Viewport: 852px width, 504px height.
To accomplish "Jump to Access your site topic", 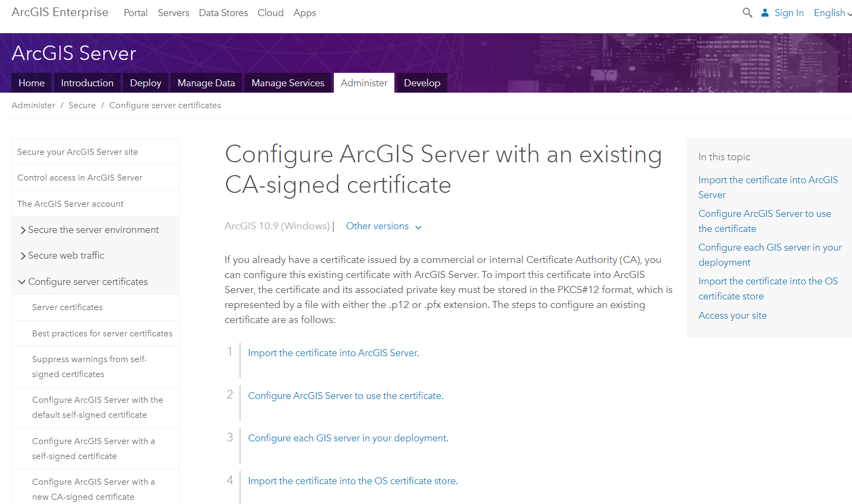I will 732,315.
